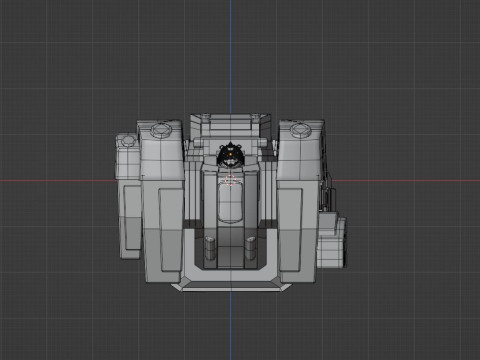Click the inset panel on the far-left outer block
This screenshot has width=480, height=360.
(x=133, y=218)
